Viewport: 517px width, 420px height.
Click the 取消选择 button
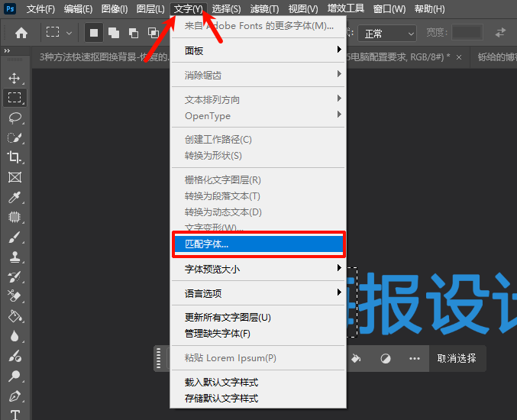(x=457, y=358)
